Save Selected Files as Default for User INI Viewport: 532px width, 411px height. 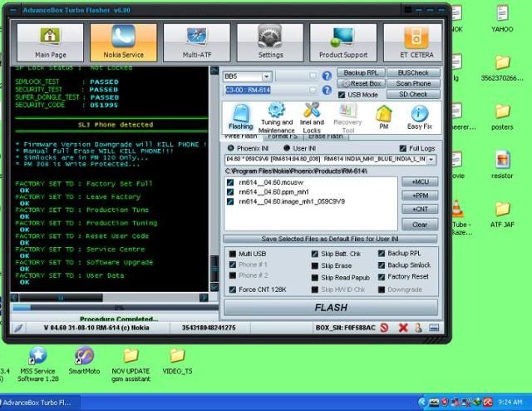(x=330, y=239)
